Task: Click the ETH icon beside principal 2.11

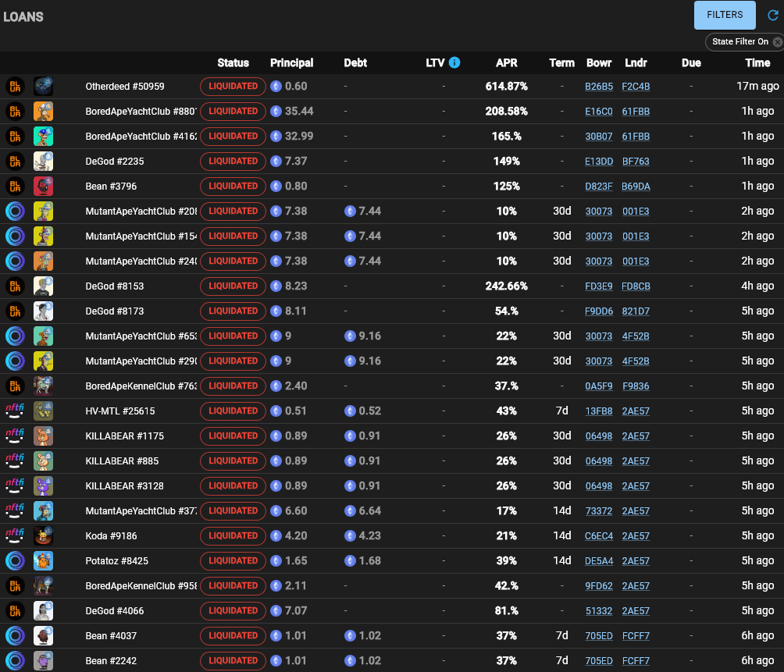Action: 276,585
